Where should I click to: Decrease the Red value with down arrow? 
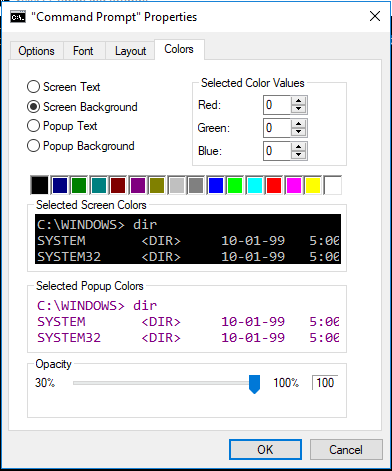click(x=298, y=109)
